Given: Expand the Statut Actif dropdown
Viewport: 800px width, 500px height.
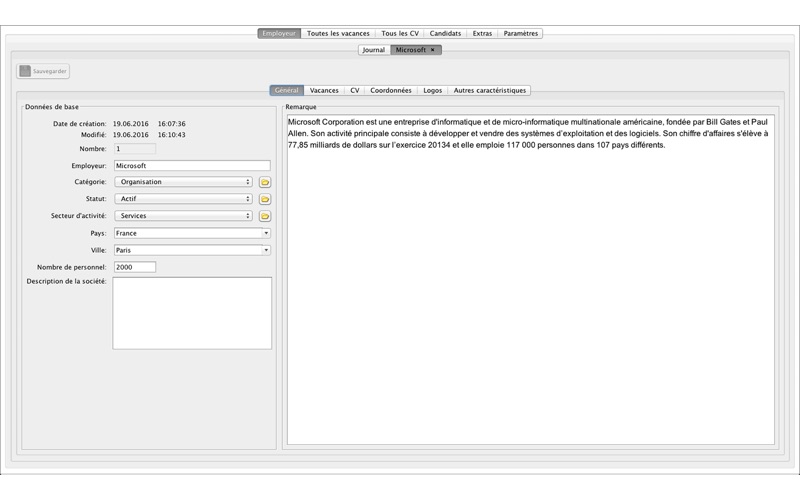Looking at the screenshot, I should [183, 199].
